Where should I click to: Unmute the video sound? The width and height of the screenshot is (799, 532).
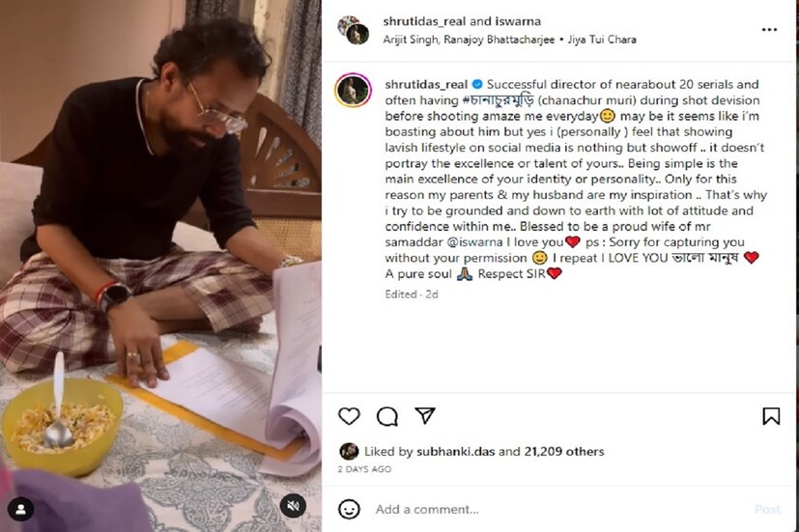(x=294, y=506)
